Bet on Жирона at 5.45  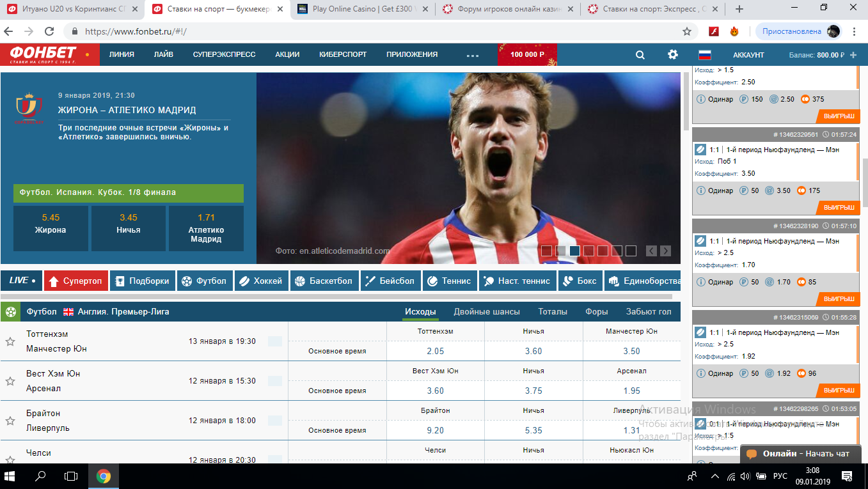51,228
